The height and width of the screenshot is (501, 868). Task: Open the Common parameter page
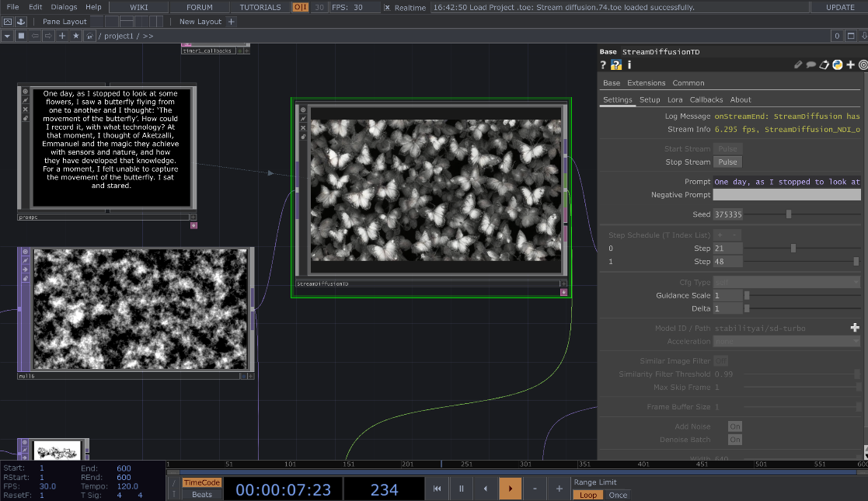click(688, 83)
